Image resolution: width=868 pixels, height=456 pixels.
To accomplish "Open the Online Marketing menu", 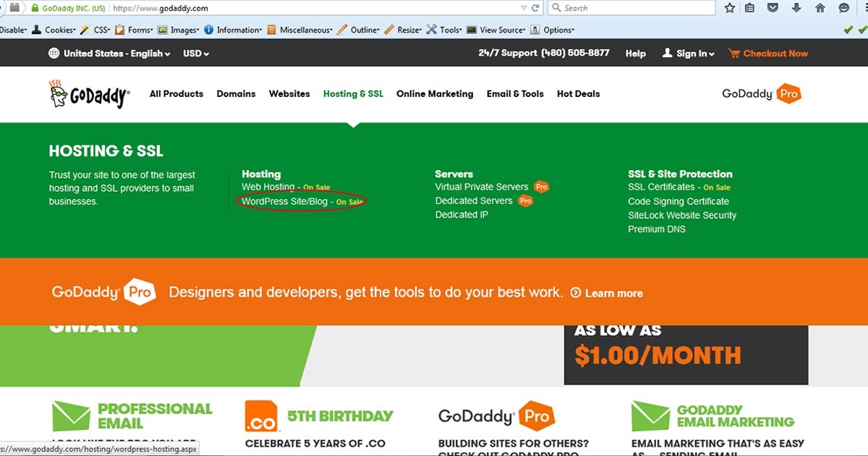I will point(435,94).
